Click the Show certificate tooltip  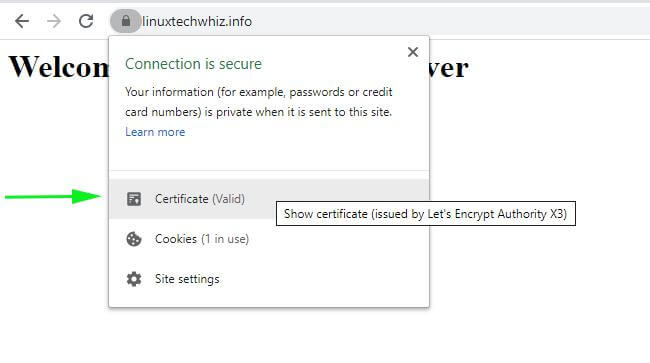[x=426, y=214]
